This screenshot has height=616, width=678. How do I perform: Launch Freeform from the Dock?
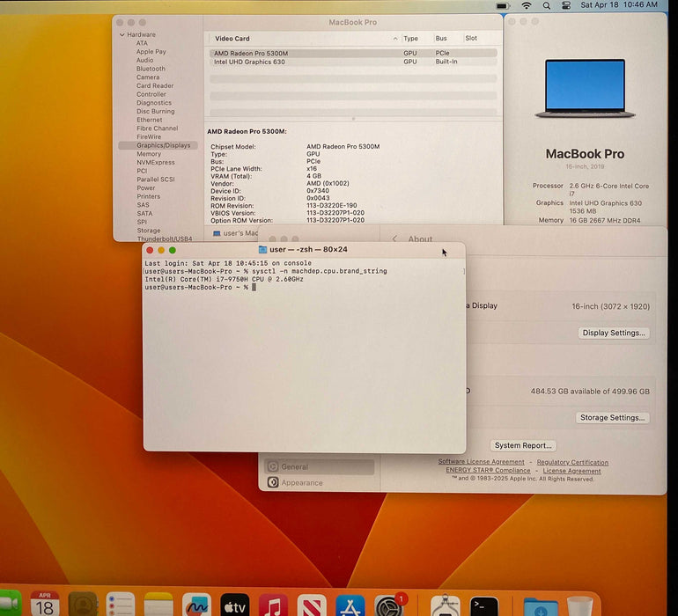(196, 605)
